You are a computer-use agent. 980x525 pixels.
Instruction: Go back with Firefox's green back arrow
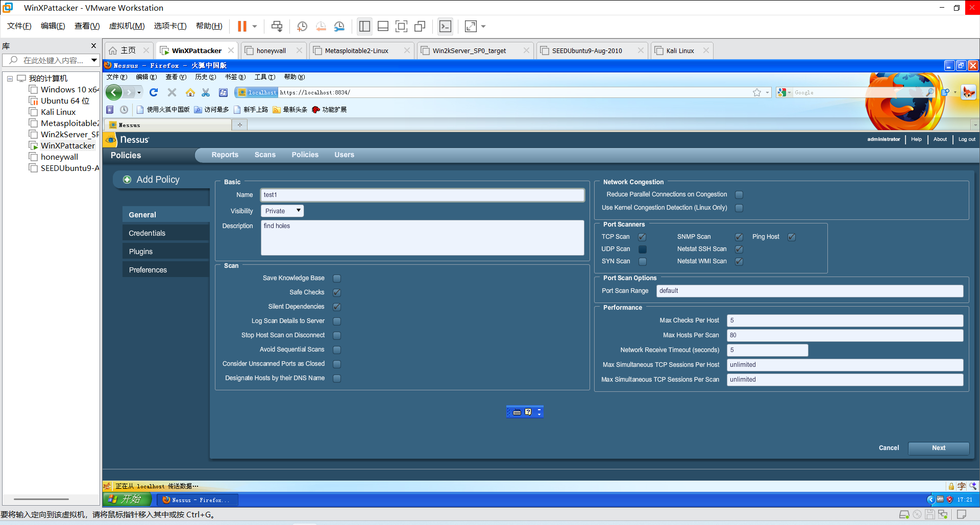(114, 92)
